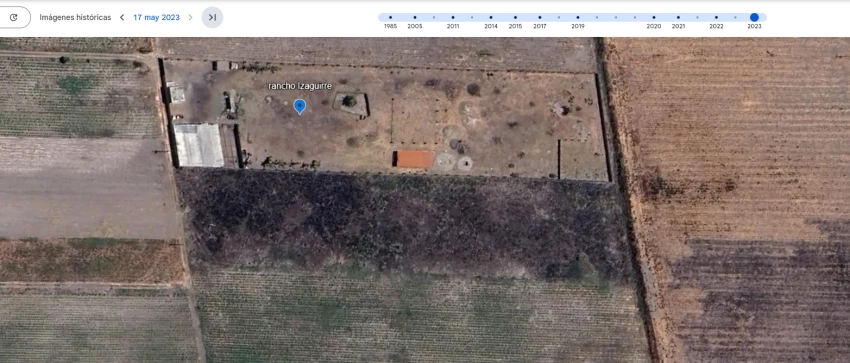Viewport: 850px width, 363px height.
Task: Click the large 2023 timeline slider handle
Action: pos(754,17)
